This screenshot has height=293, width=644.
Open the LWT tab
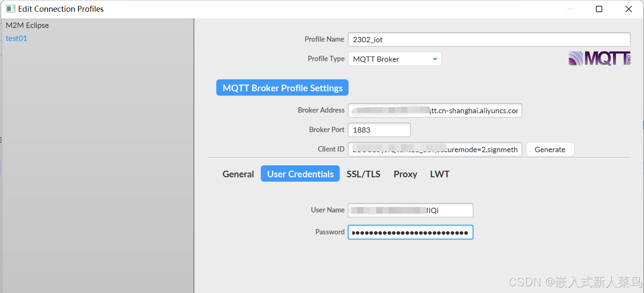[439, 174]
